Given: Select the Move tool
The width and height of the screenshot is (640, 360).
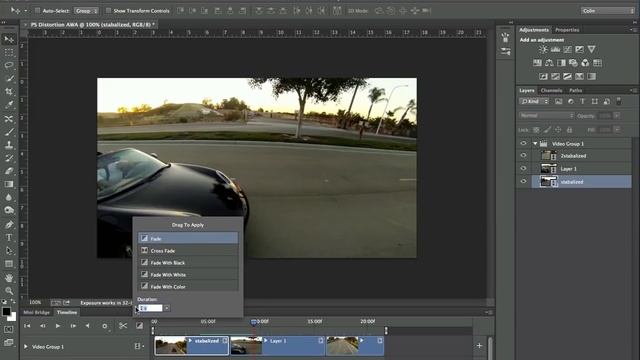Looking at the screenshot, I should click(9, 39).
